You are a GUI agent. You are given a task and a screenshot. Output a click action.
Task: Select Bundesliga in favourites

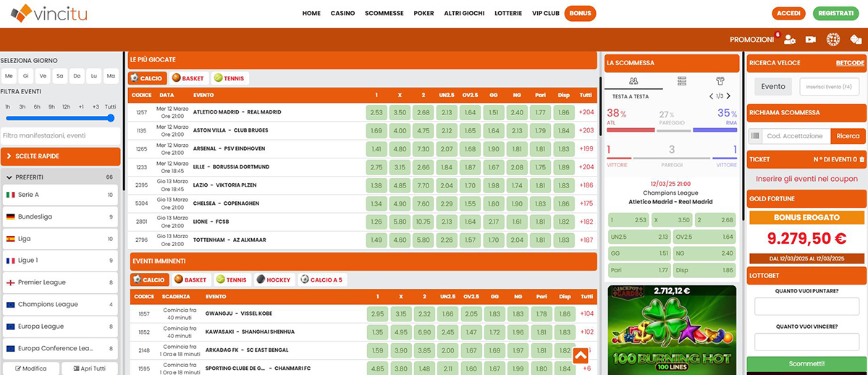pos(60,216)
